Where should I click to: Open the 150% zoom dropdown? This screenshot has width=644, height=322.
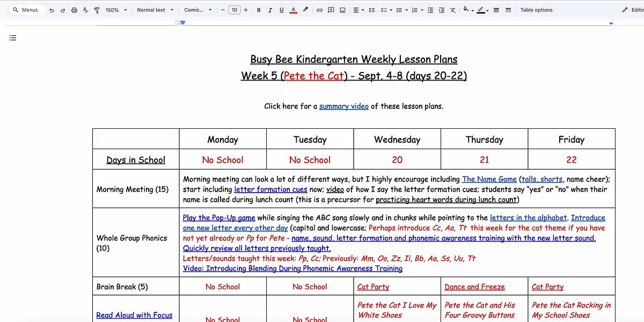pos(114,9)
